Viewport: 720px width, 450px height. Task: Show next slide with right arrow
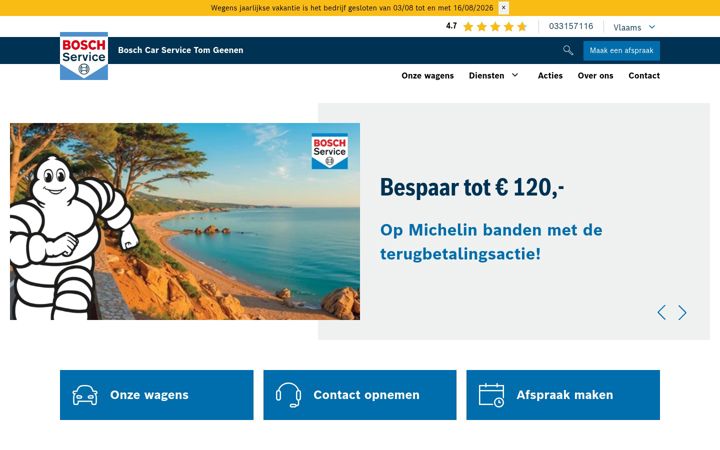click(682, 312)
